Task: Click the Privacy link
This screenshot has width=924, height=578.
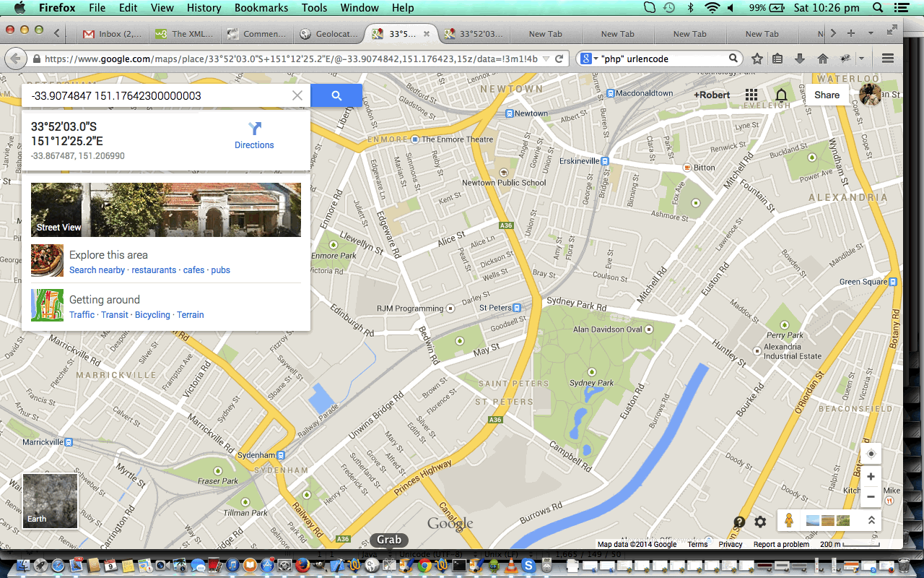Action: pyautogui.click(x=731, y=545)
